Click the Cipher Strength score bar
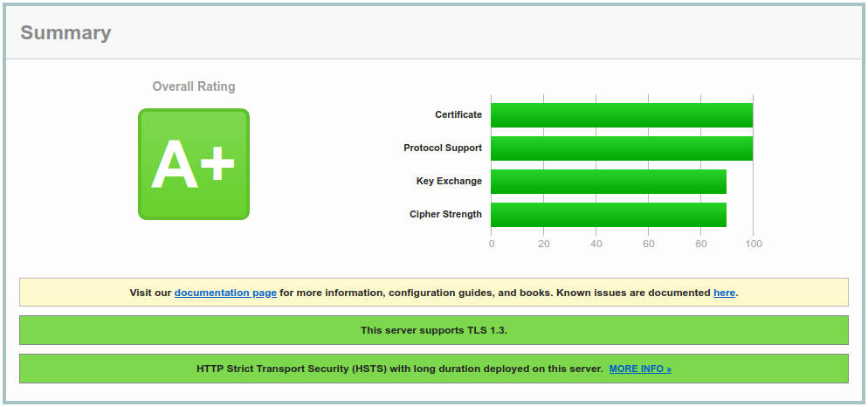Image resolution: width=868 pixels, height=407 pixels. pyautogui.click(x=609, y=215)
